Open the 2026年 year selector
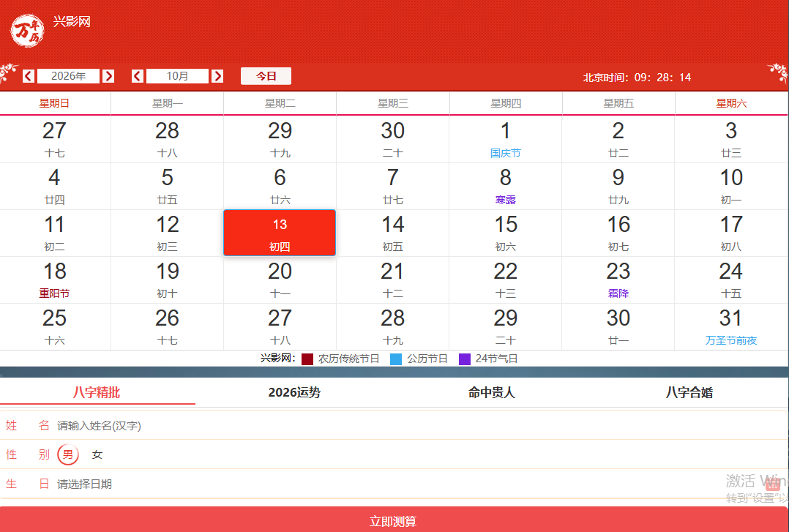The height and width of the screenshot is (532, 789). coord(69,76)
